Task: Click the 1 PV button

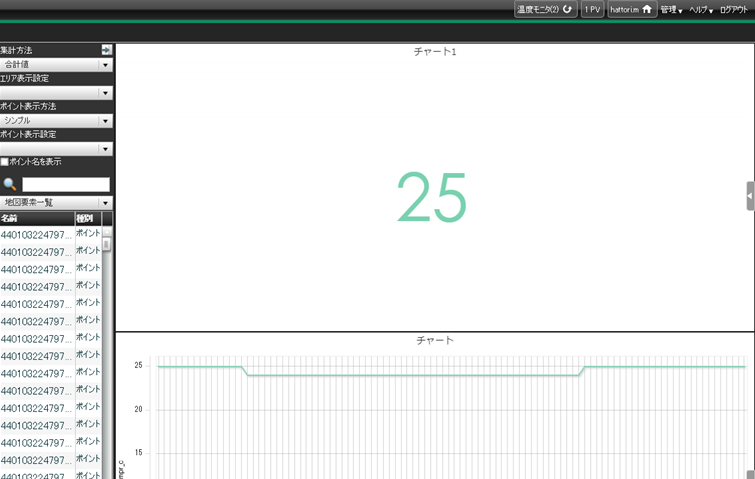Action: tap(592, 9)
